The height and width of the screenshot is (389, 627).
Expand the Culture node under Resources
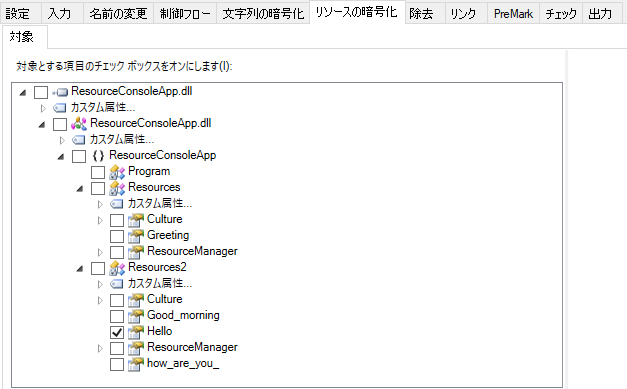pos(100,220)
